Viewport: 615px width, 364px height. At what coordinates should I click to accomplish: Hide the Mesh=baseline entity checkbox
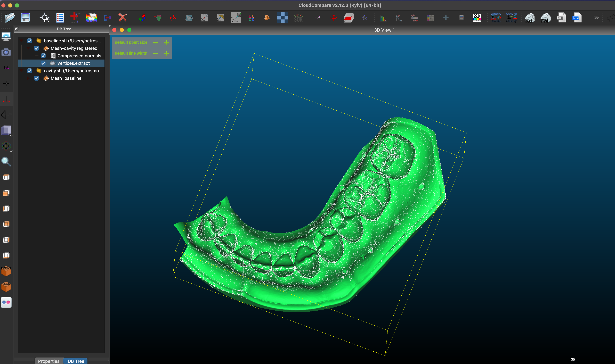point(36,78)
